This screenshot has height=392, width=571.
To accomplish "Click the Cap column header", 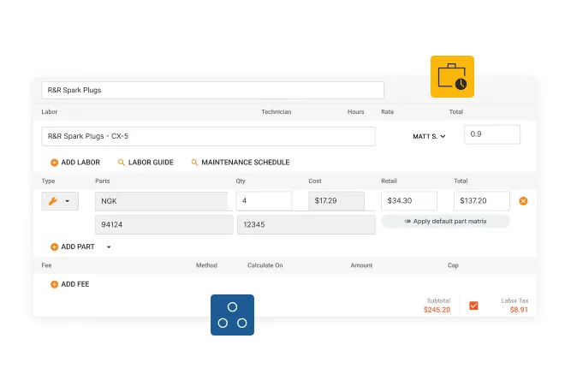I will coord(453,265).
